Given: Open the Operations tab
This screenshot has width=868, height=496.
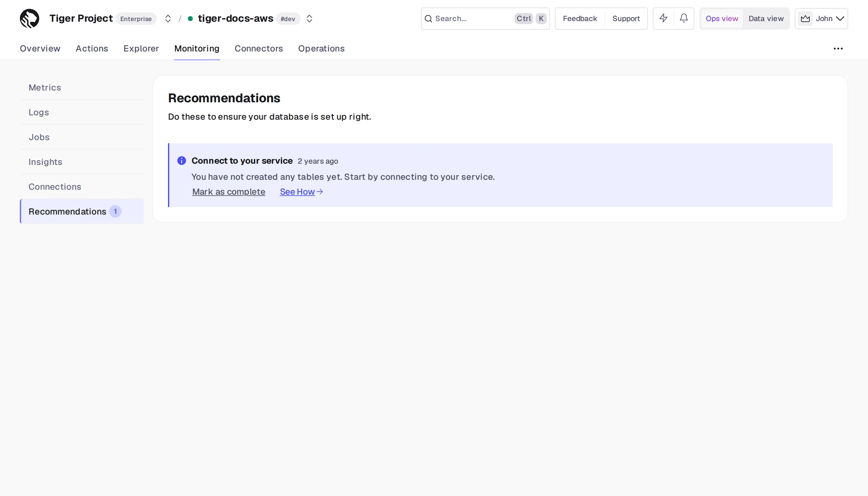Looking at the screenshot, I should coord(321,49).
